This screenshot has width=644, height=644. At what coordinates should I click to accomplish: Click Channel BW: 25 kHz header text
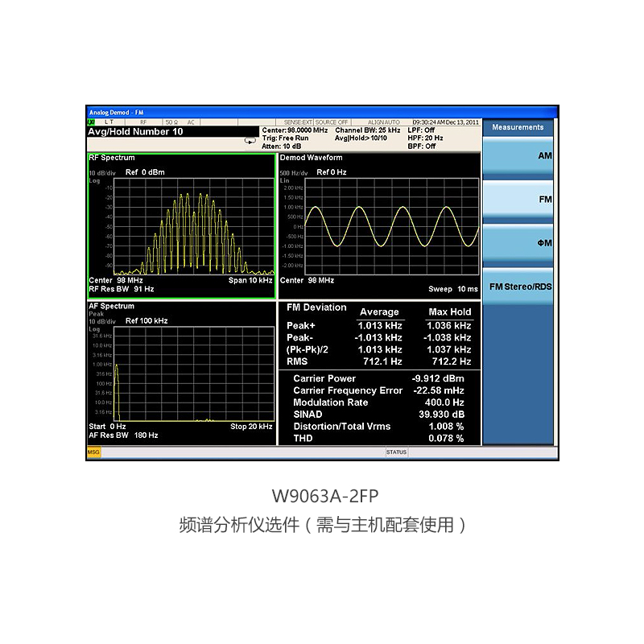click(x=368, y=130)
